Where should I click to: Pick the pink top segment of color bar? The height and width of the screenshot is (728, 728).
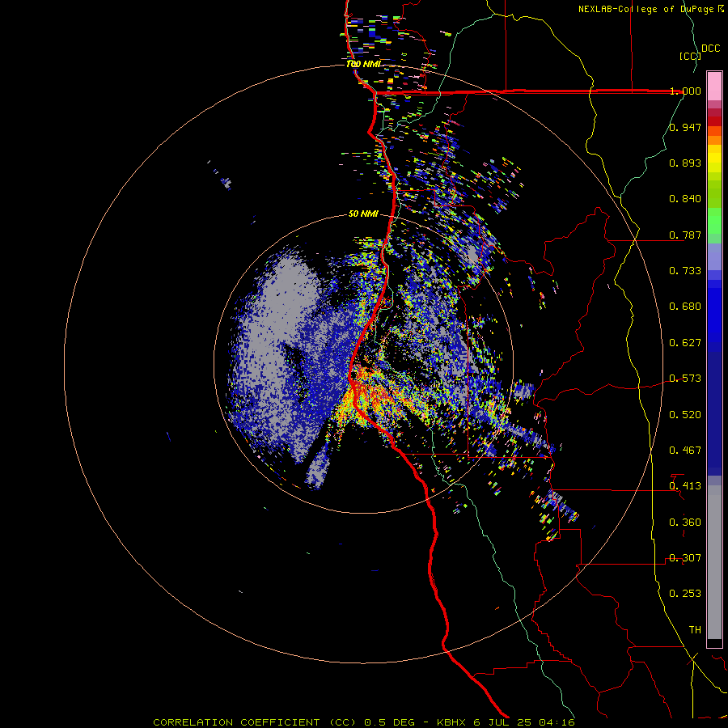pos(714,86)
